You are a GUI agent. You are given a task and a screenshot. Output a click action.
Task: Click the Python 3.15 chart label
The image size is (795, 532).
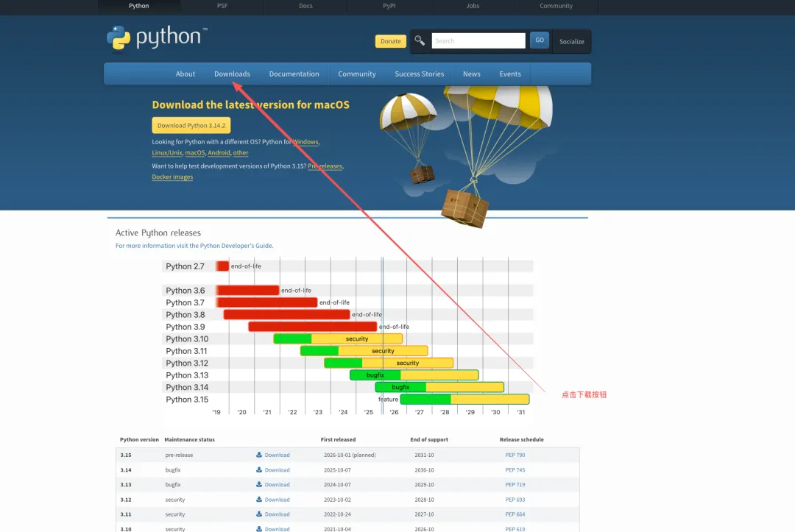(187, 400)
